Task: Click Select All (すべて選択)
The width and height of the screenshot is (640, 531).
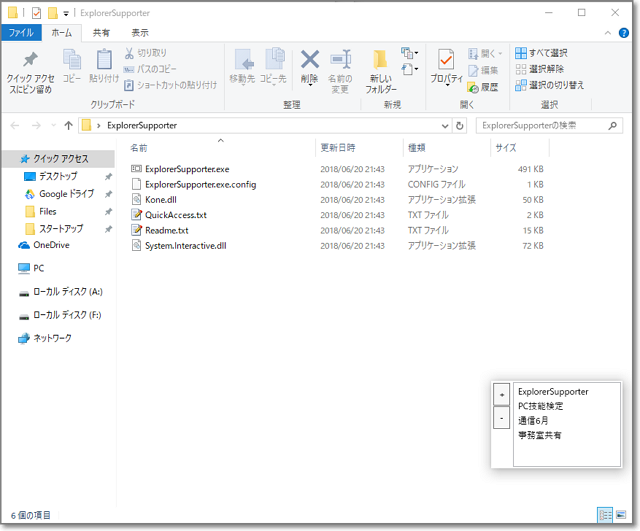Action: coord(541,53)
